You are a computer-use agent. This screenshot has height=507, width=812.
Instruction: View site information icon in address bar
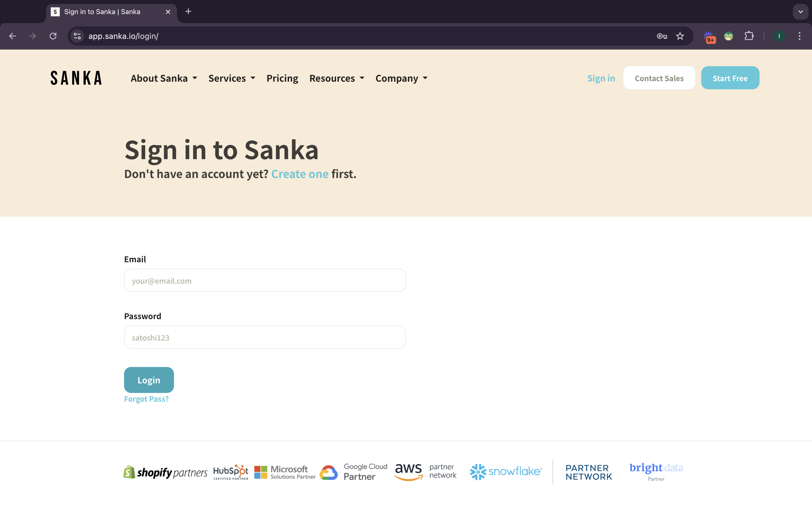[x=77, y=36]
